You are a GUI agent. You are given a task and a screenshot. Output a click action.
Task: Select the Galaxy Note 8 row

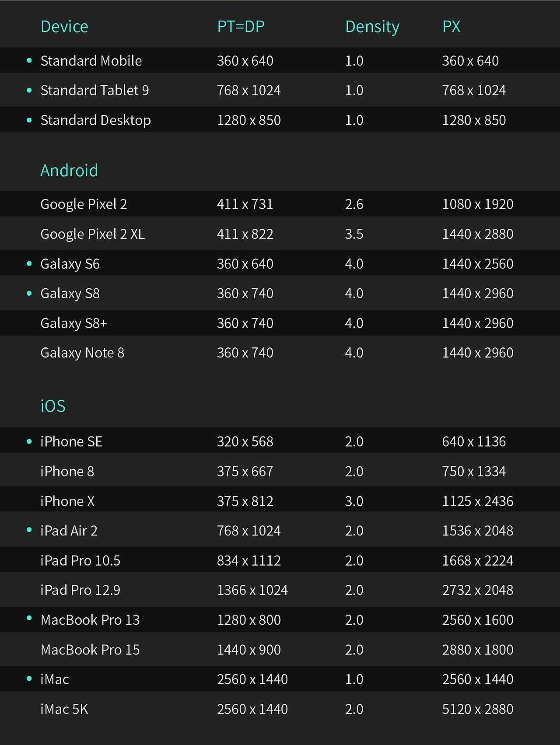tap(280, 353)
